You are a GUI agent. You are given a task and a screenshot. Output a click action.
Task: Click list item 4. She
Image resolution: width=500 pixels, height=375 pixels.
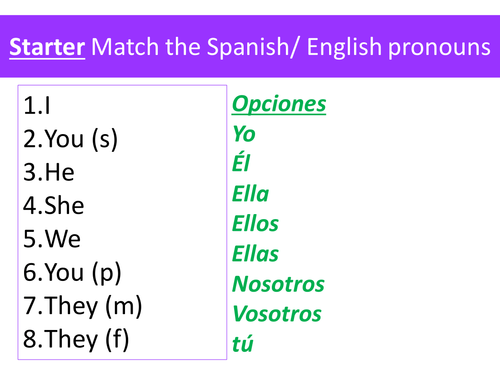pos(54,206)
